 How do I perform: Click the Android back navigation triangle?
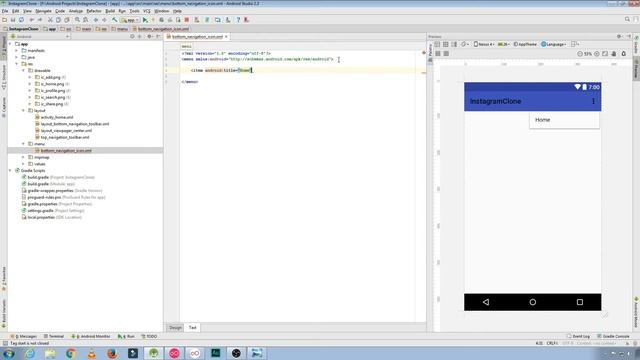pos(486,302)
